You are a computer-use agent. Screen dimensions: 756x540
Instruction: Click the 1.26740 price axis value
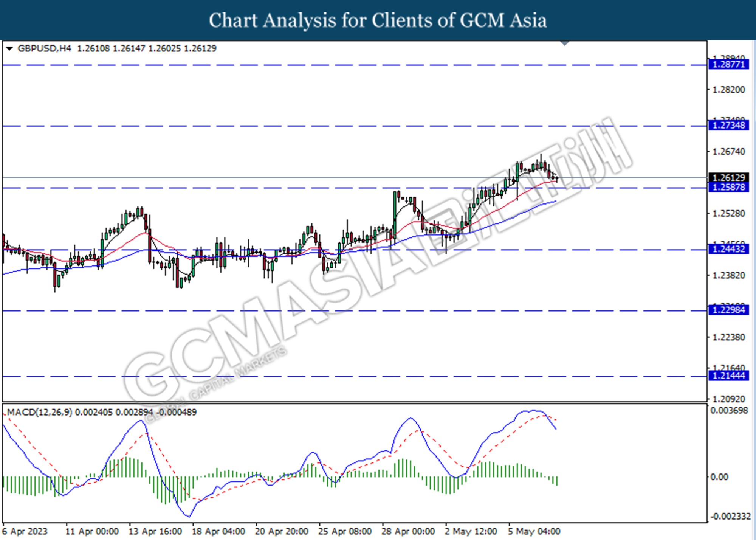click(728, 152)
